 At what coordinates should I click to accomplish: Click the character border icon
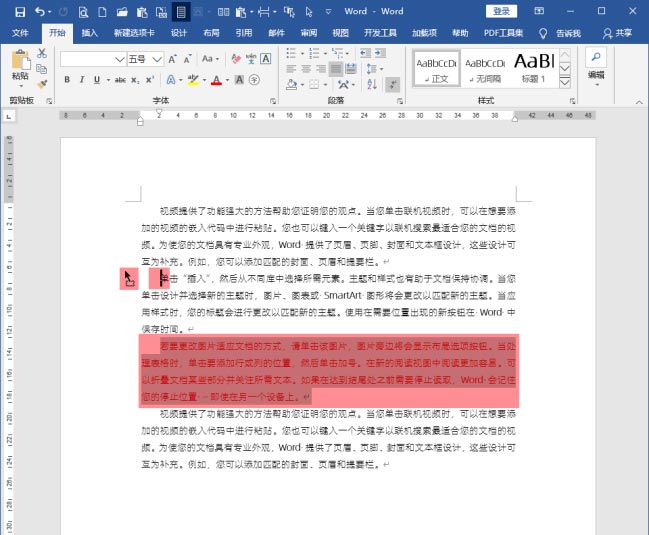coord(266,59)
